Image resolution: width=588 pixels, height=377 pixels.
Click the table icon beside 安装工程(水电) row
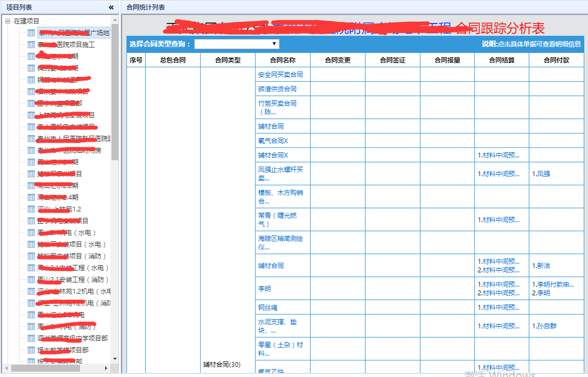click(x=31, y=268)
